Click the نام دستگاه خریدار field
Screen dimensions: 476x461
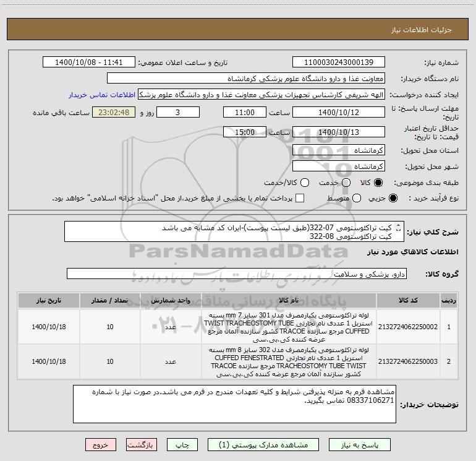point(246,79)
